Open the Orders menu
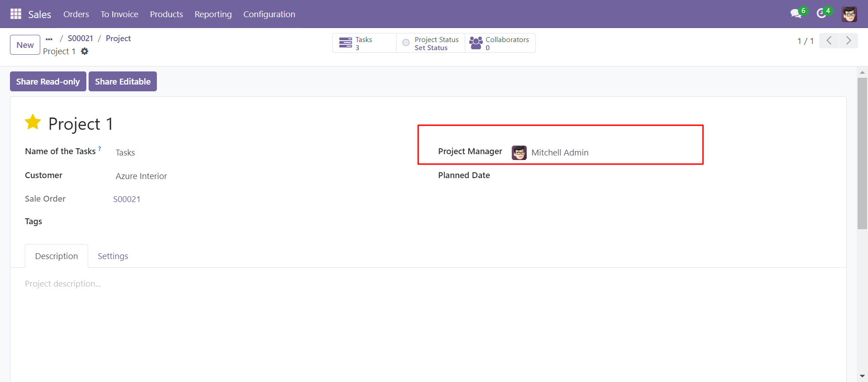The height and width of the screenshot is (382, 868). click(x=76, y=14)
